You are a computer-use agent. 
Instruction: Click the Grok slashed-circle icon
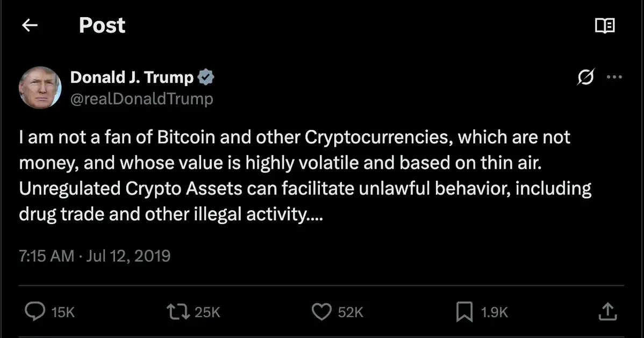(586, 78)
